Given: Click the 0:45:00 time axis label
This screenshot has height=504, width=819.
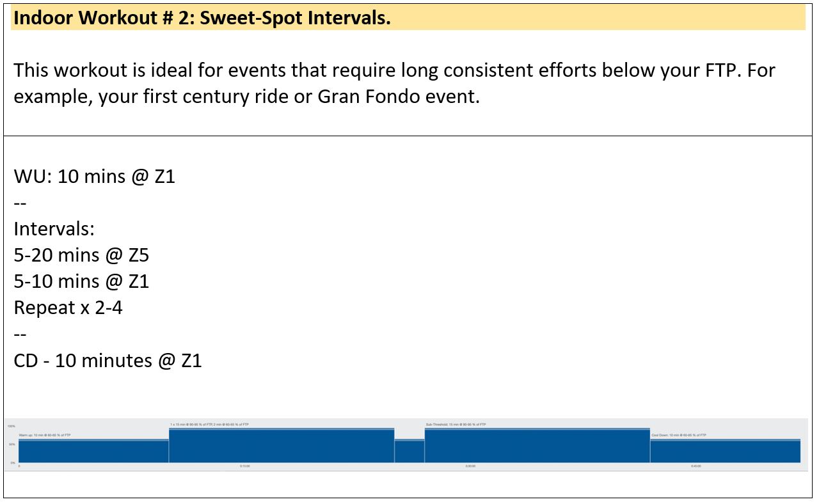Looking at the screenshot, I should [696, 466].
